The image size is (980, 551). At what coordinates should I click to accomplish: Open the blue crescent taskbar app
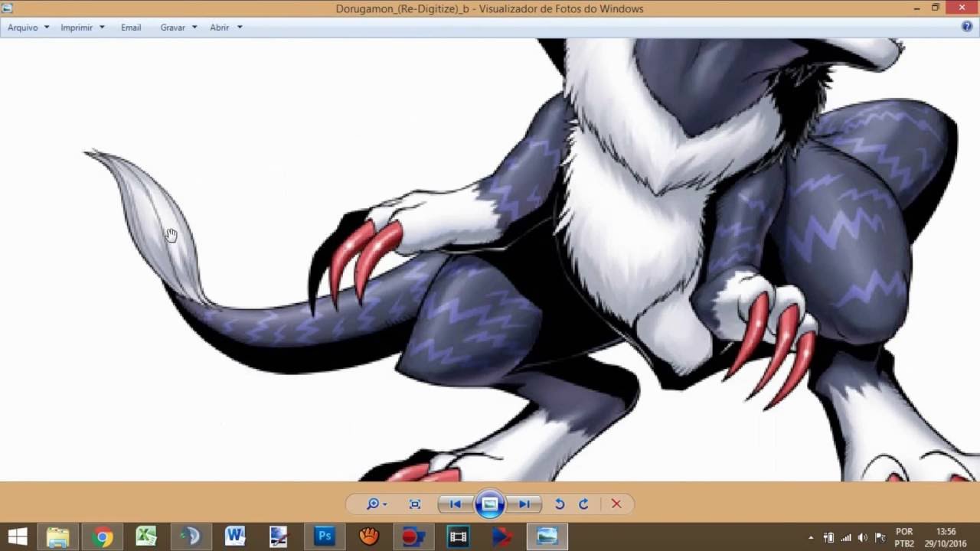191,536
